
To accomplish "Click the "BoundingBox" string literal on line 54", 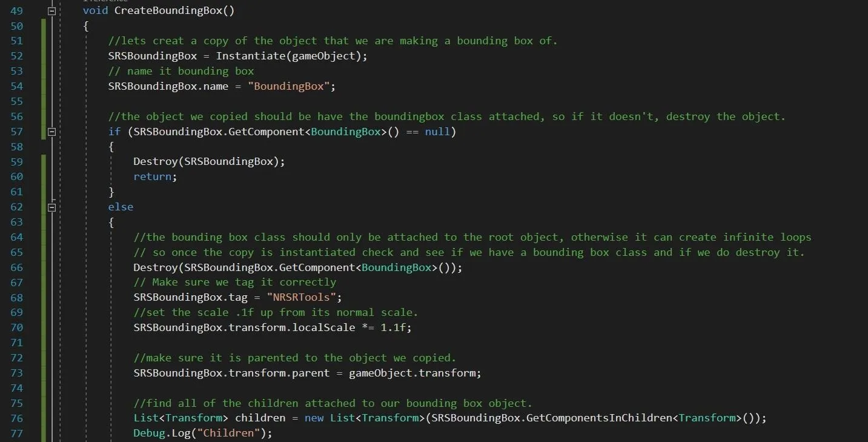I will pyautogui.click(x=288, y=86).
